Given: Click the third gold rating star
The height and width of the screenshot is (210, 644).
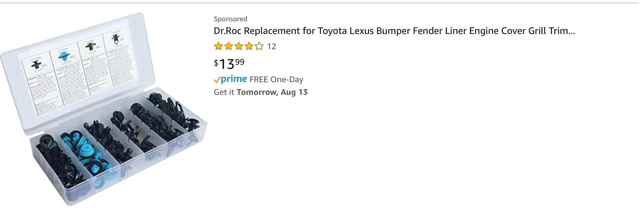Looking at the screenshot, I should coord(239,46).
